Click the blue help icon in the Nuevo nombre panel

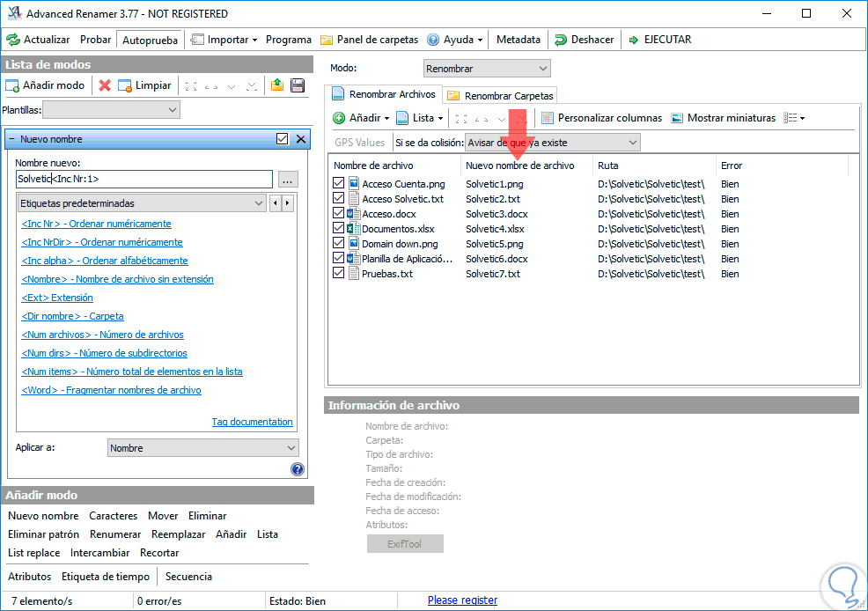point(298,469)
